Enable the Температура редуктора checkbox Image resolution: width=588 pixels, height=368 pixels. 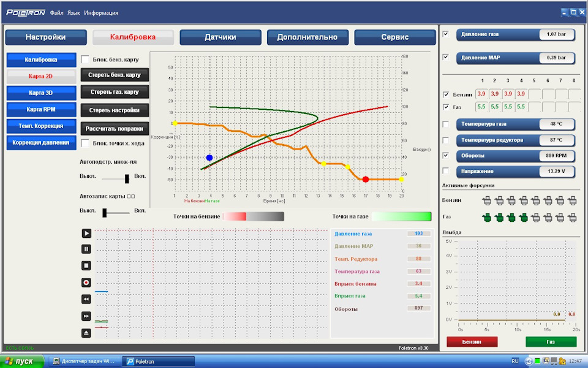click(x=445, y=140)
